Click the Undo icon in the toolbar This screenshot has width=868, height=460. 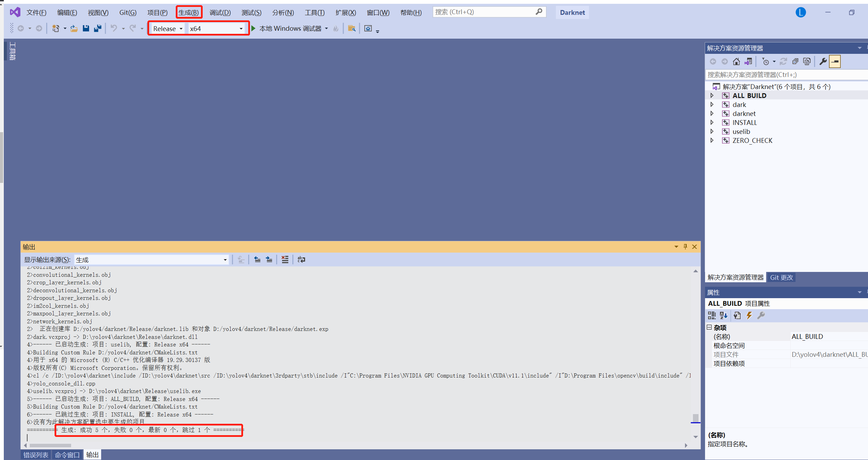[x=114, y=28]
